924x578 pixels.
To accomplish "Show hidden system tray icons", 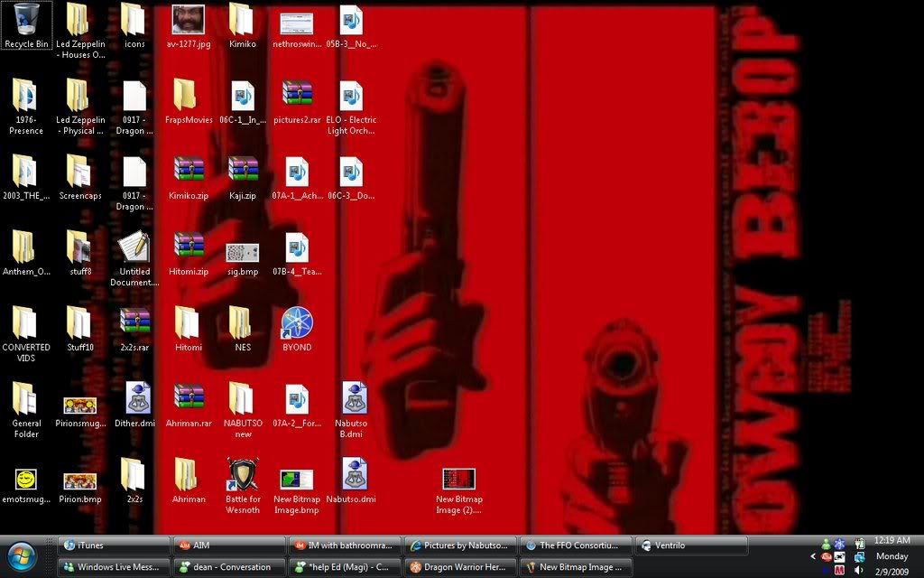I will 813,556.
